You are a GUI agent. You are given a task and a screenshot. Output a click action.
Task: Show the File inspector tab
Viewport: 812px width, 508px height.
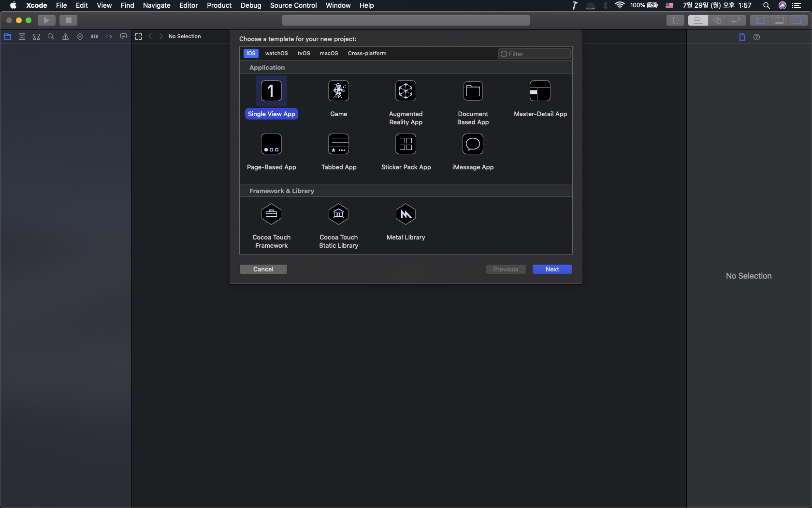[x=742, y=37]
